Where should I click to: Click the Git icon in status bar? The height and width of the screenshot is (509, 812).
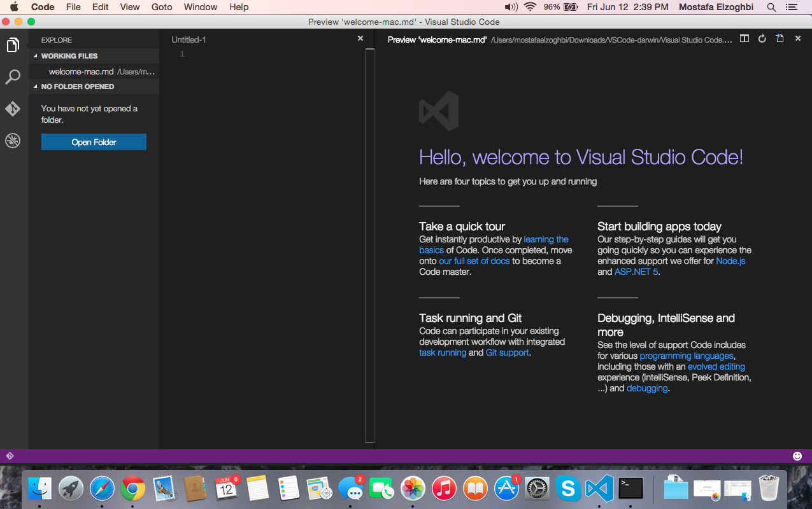[10, 456]
